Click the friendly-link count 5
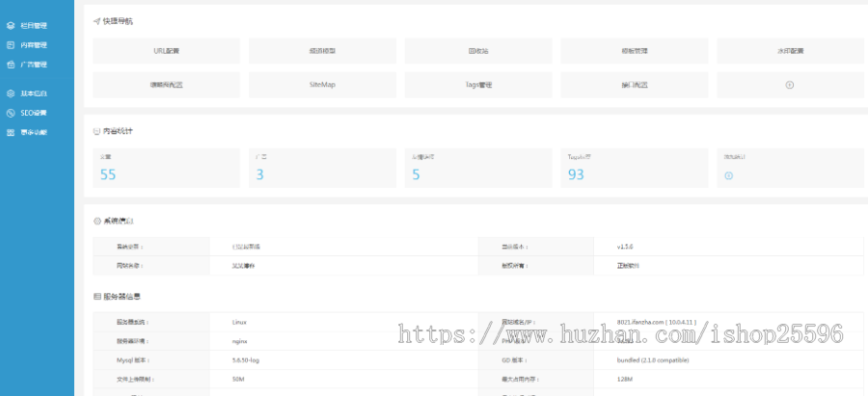 tap(416, 174)
